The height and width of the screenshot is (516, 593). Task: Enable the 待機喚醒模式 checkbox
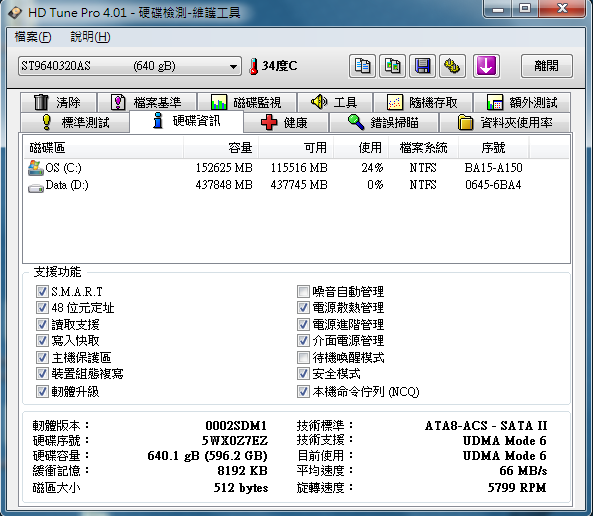[x=303, y=357]
